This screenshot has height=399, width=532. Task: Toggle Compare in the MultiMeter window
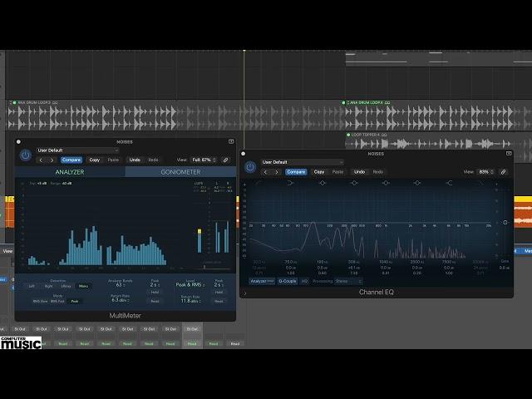point(71,160)
